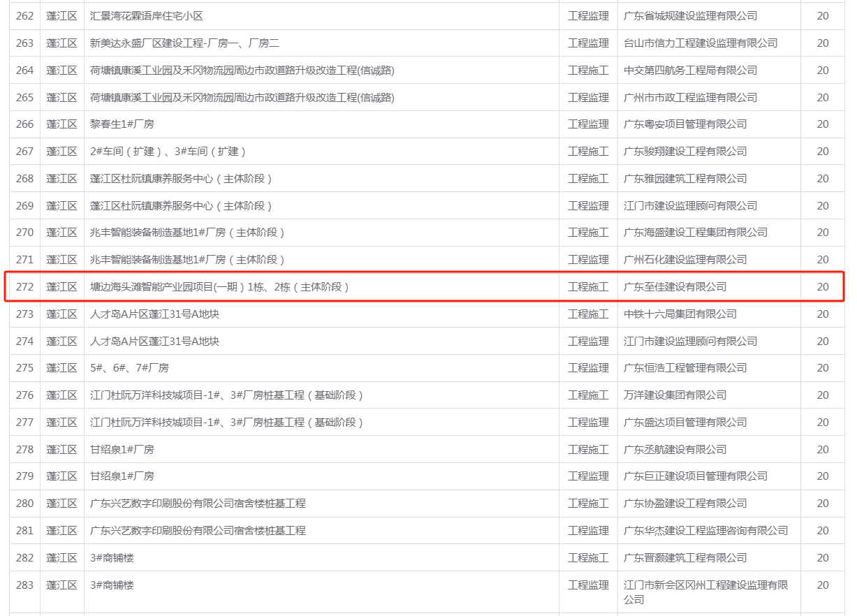Click score 20 in row 283
857x616 pixels.
point(823,585)
